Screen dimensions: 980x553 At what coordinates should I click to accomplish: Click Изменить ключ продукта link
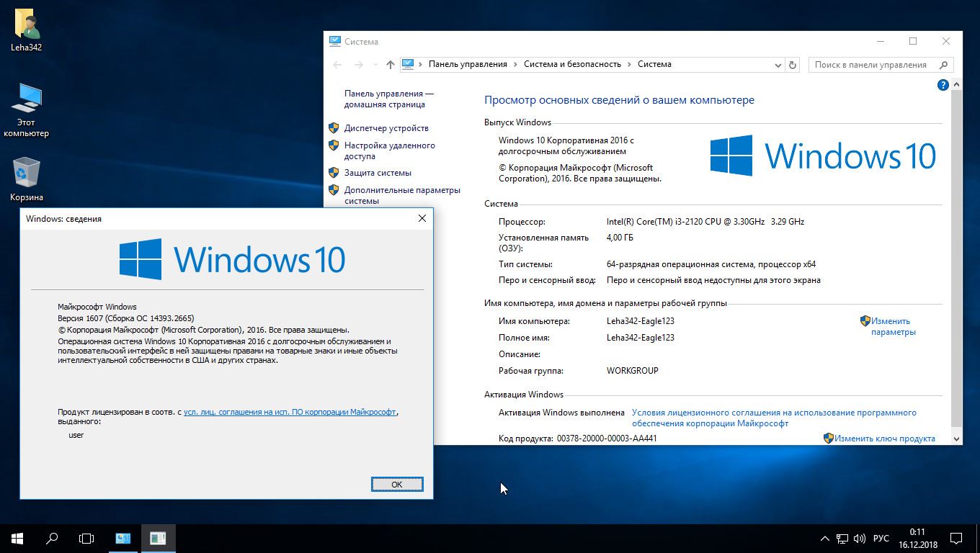(885, 438)
